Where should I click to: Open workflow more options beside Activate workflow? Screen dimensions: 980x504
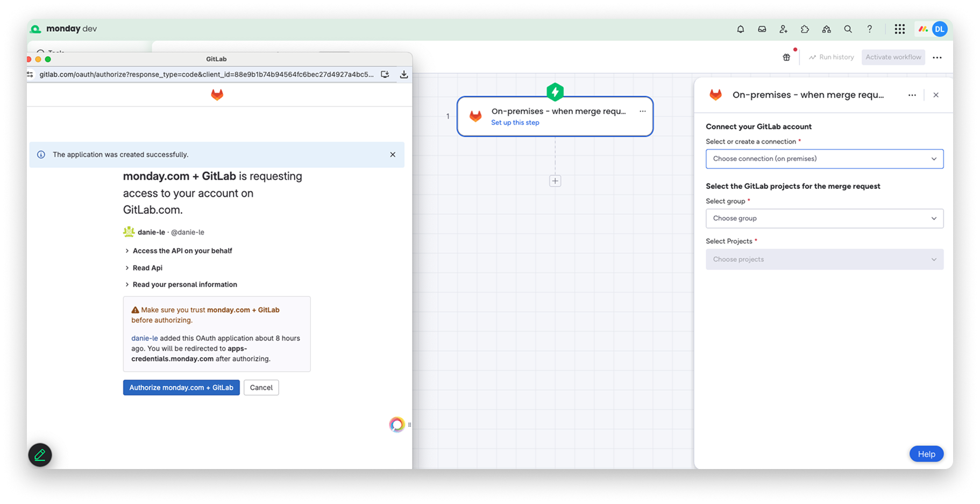pyautogui.click(x=937, y=58)
